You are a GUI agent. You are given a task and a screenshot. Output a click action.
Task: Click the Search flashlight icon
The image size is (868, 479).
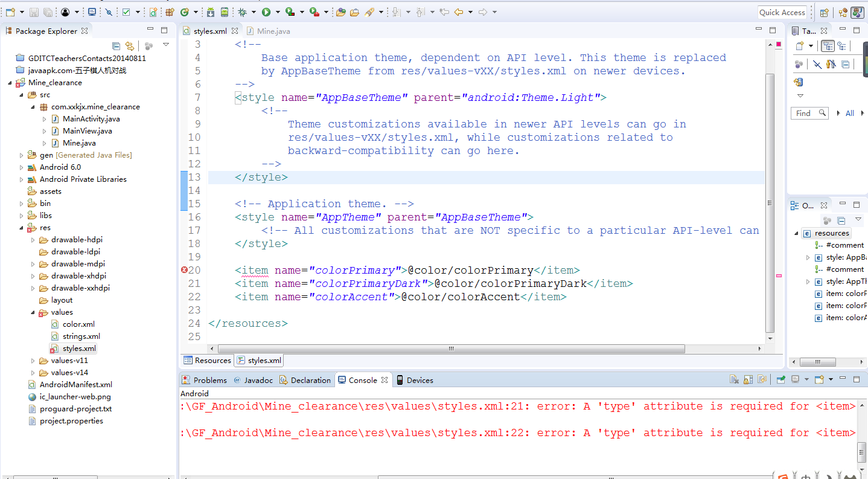pyautogui.click(x=369, y=12)
